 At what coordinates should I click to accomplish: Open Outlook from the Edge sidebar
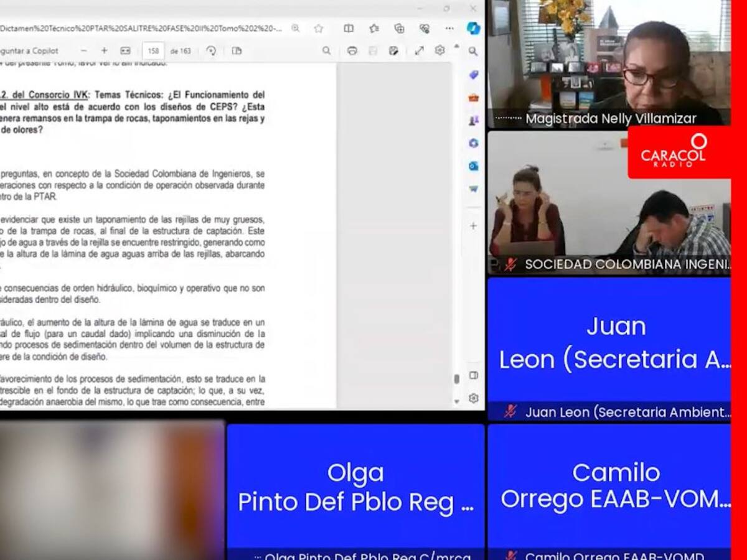(473, 166)
